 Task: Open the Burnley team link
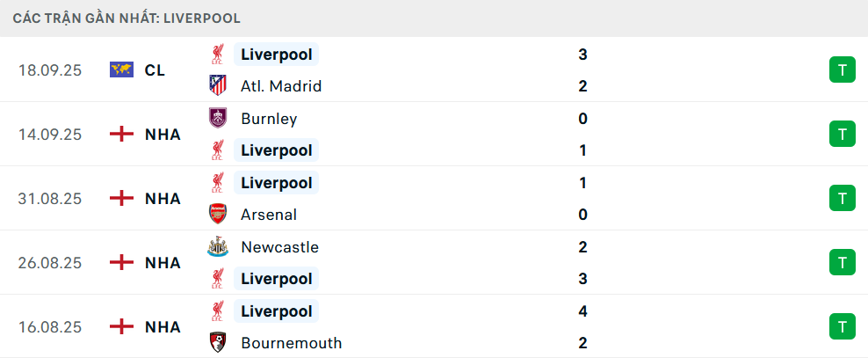[x=269, y=119]
